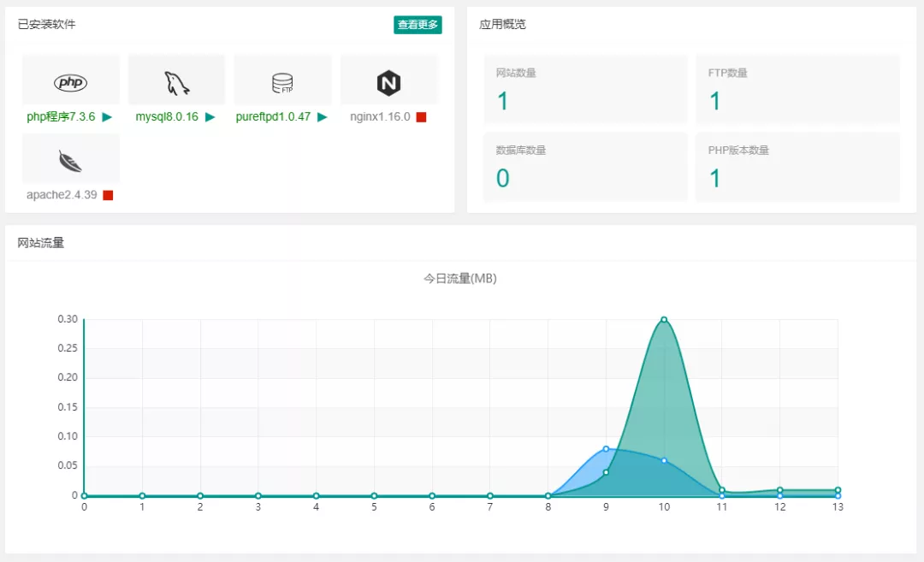Click the Apache feather icon
This screenshot has height=562, width=924.
tap(70, 161)
